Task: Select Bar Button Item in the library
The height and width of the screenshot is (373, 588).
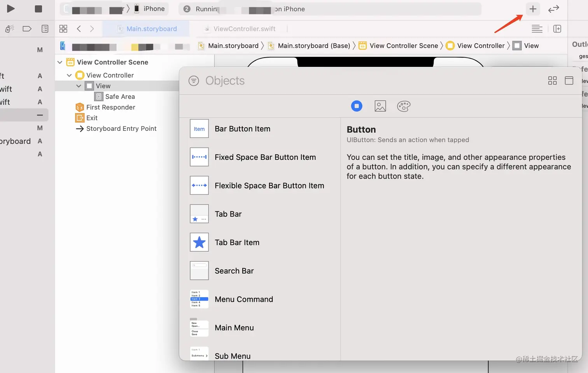Action: 260,129
